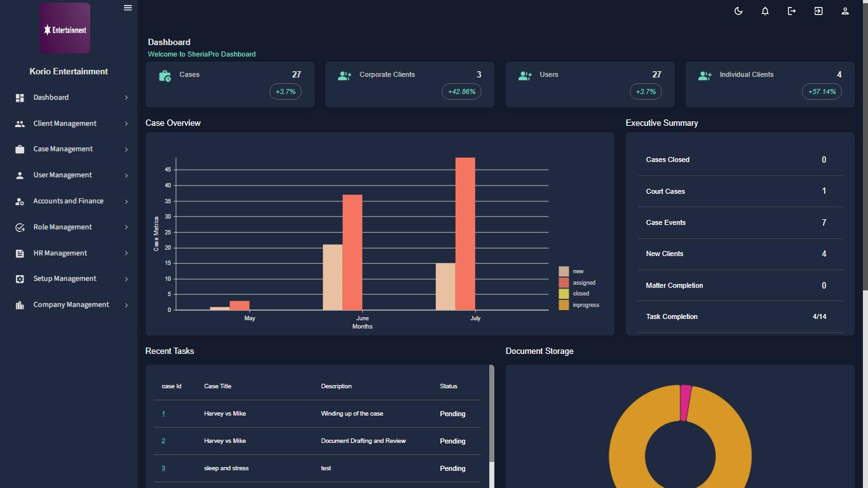Viewport: 868px width, 488px height.
Task: Click the Recent Tasks table scrollbar
Action: [x=491, y=413]
